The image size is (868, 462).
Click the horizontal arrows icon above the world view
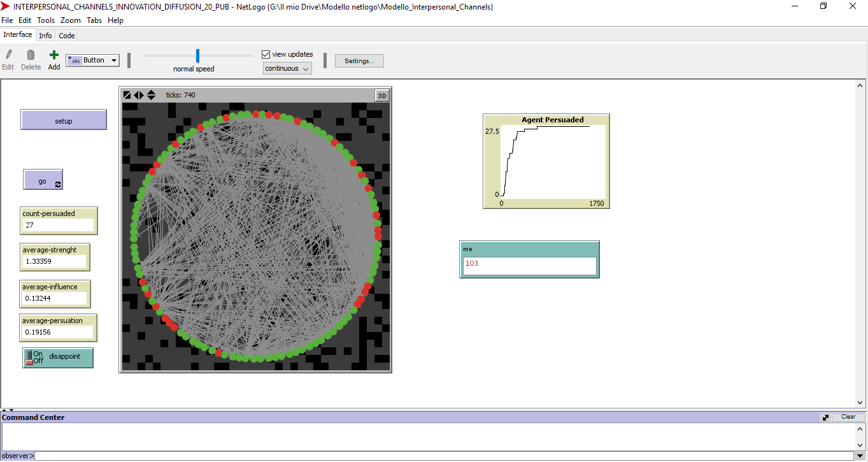(138, 95)
